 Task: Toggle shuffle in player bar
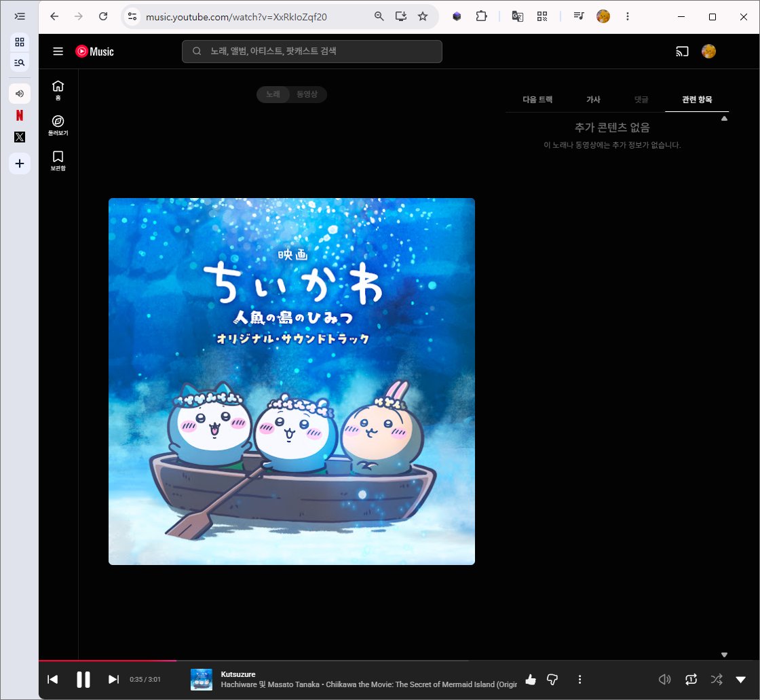click(717, 679)
